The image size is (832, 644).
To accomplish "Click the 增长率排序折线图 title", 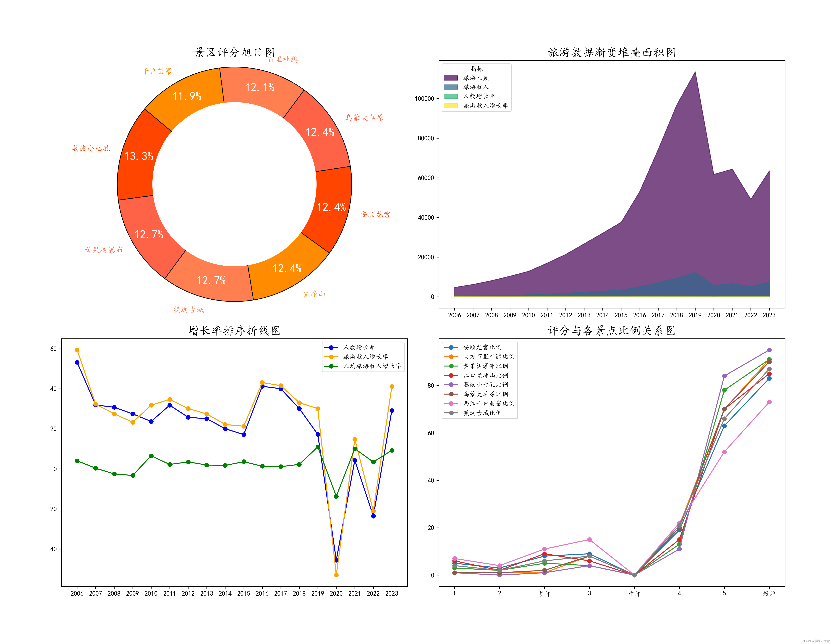I will 234,330.
